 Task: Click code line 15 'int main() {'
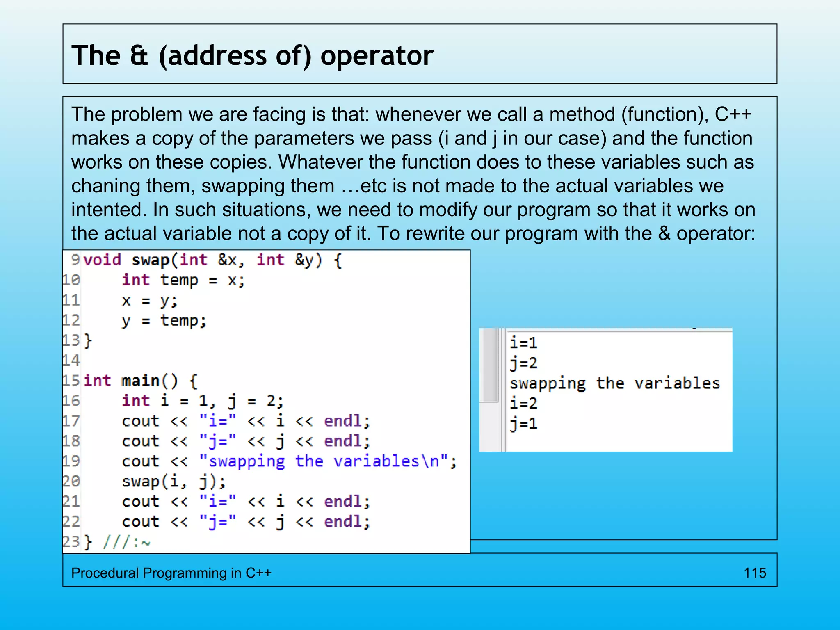(x=141, y=381)
